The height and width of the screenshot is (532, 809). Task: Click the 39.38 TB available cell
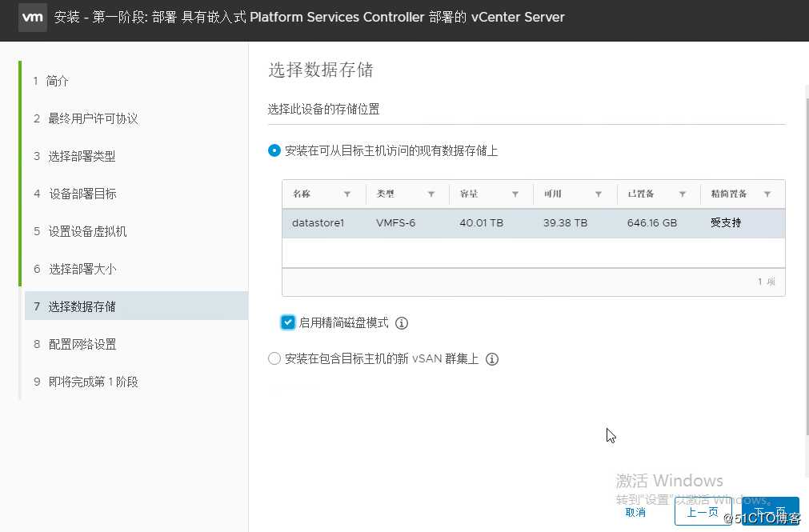pos(565,223)
